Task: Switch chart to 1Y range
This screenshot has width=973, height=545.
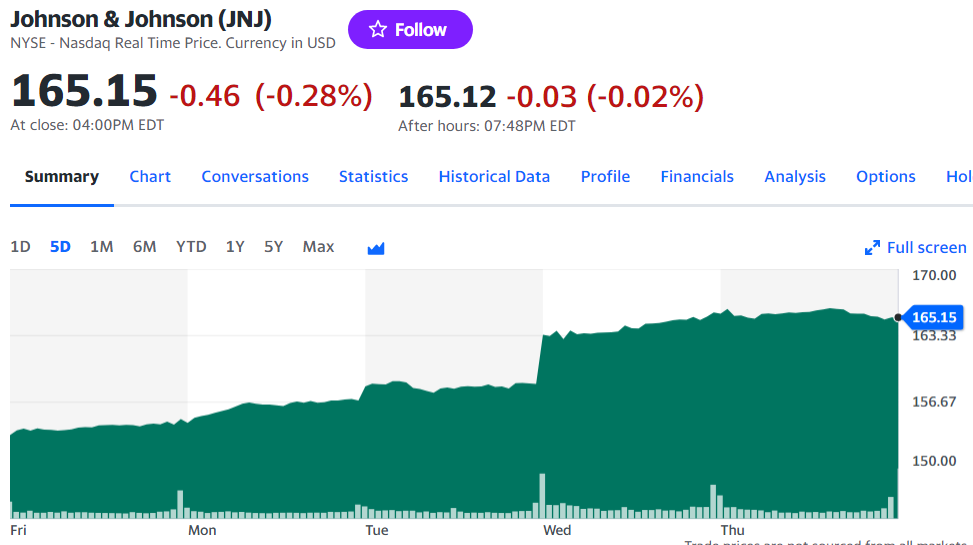Action: coord(235,247)
